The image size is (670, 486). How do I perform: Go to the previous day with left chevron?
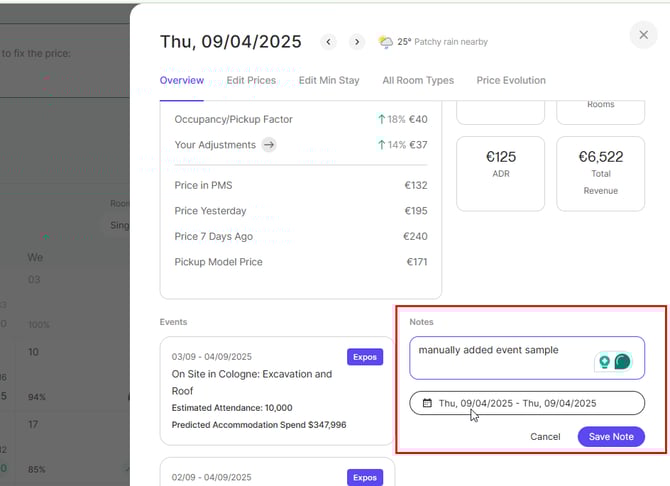(328, 42)
